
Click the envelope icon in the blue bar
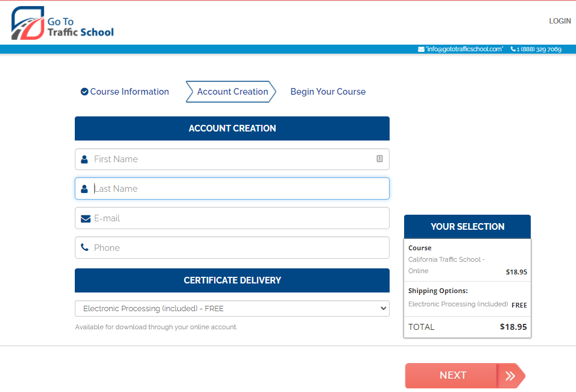point(421,49)
